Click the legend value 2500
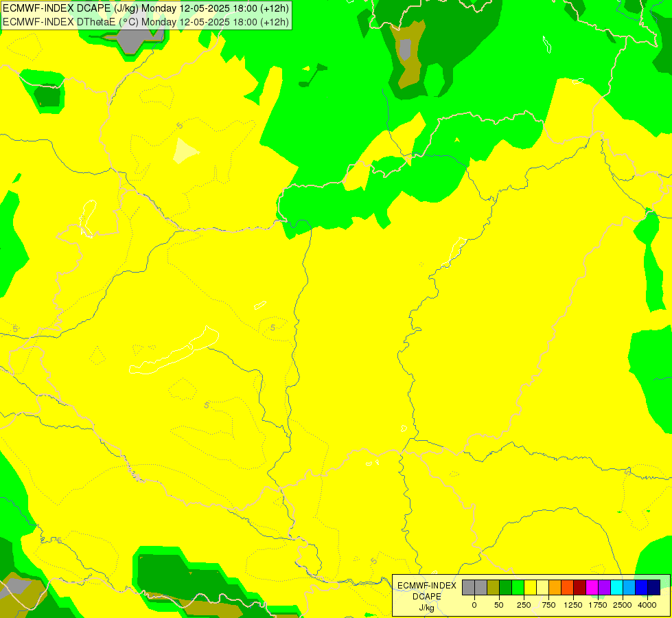 click(x=623, y=605)
